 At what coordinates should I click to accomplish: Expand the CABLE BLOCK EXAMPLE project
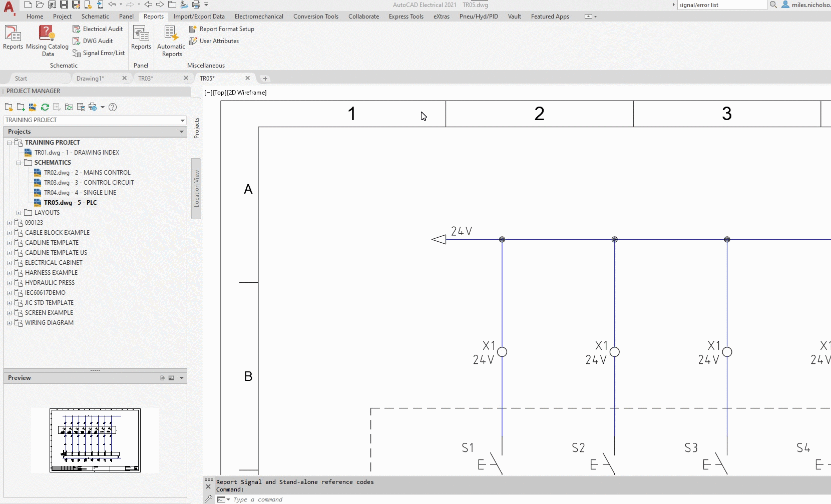click(x=9, y=233)
